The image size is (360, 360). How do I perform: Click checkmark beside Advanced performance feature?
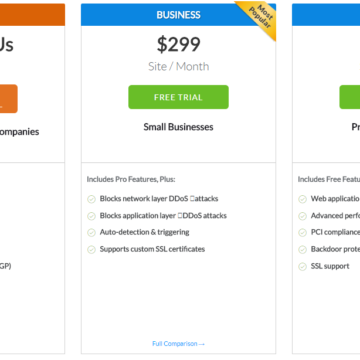(x=302, y=216)
